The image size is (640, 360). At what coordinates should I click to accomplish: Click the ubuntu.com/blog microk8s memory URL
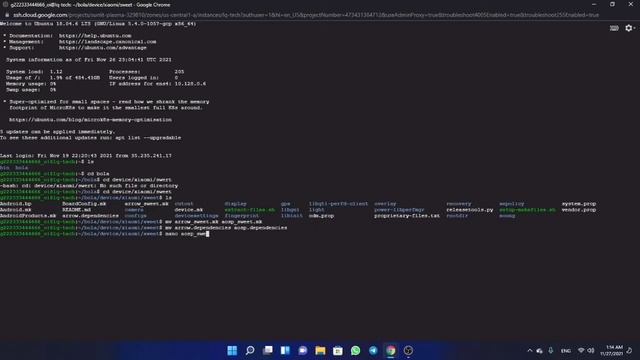point(90,120)
